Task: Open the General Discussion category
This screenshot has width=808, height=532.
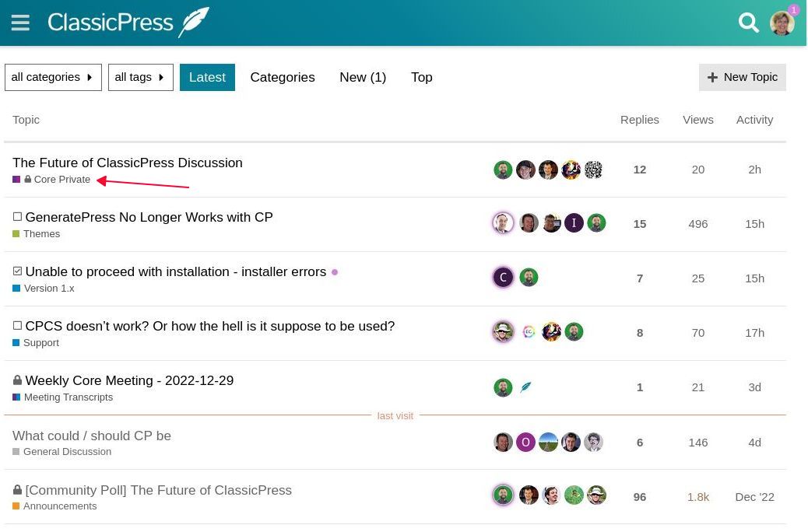Action: pyautogui.click(x=68, y=452)
